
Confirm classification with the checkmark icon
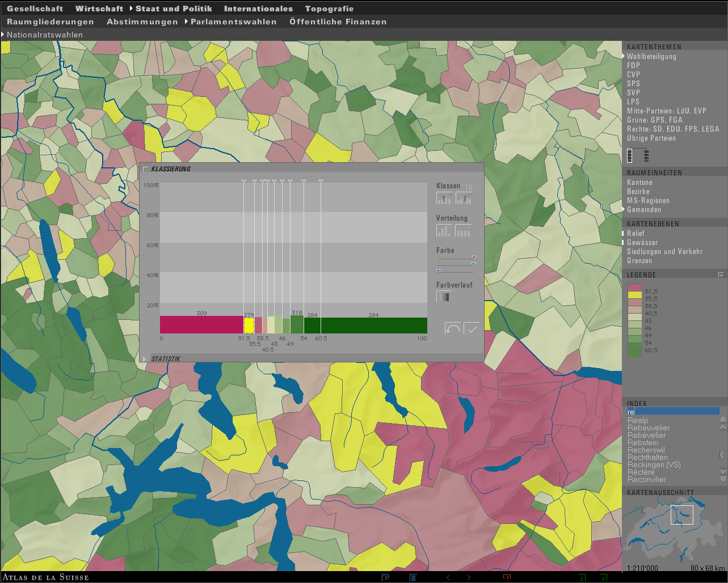click(x=472, y=328)
